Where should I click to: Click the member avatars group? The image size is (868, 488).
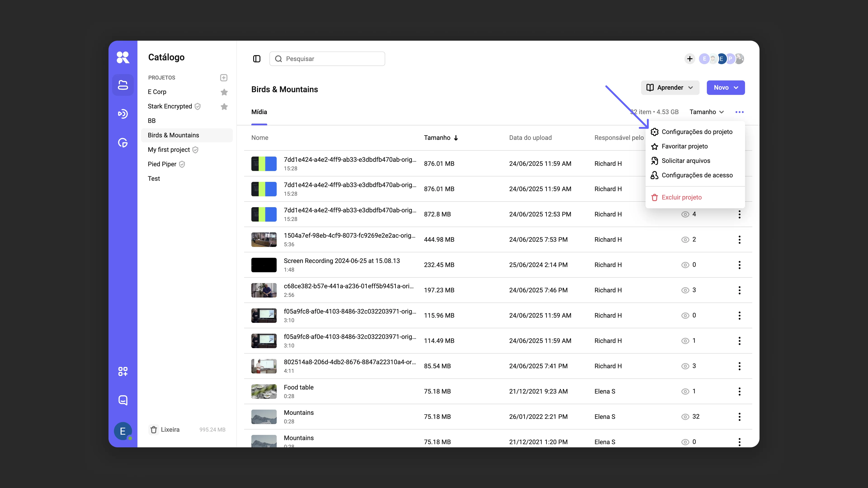722,59
